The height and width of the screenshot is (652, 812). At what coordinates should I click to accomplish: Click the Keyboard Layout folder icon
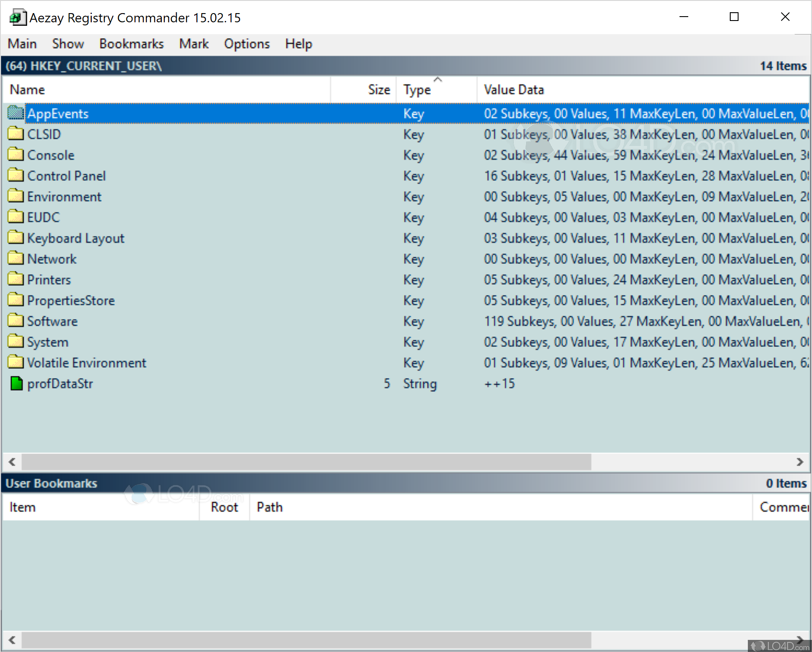pyautogui.click(x=16, y=237)
